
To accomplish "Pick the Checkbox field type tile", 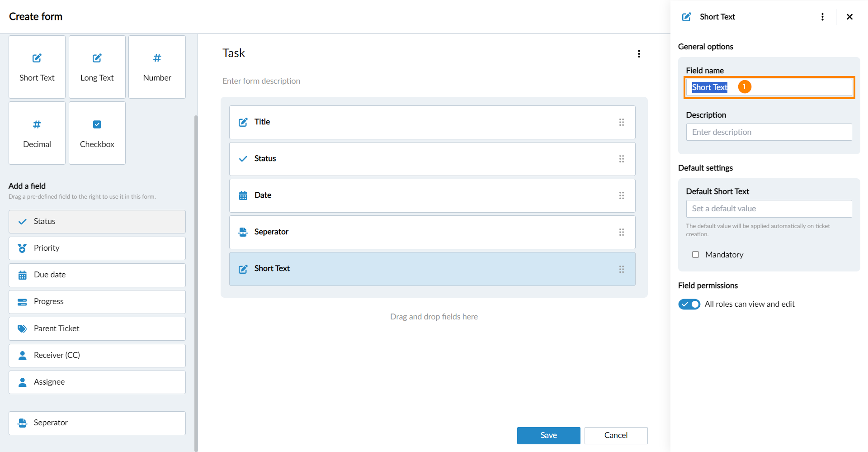I will 97,133.
